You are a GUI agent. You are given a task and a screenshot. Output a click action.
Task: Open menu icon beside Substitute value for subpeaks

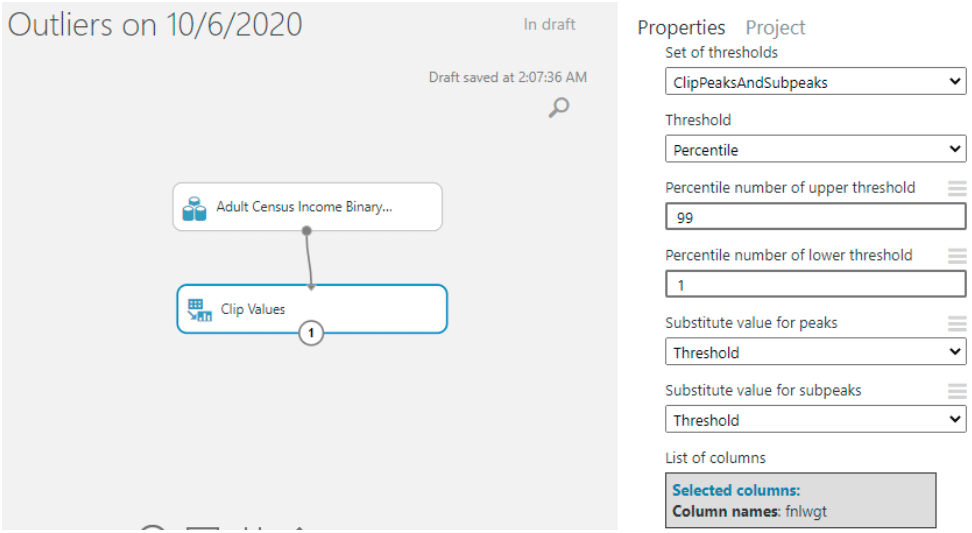pos(957,391)
